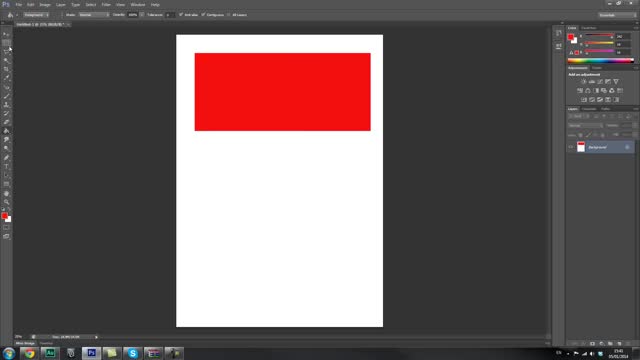640x360 pixels.
Task: Add a Levels adjustment
Action: pyautogui.click(x=592, y=82)
